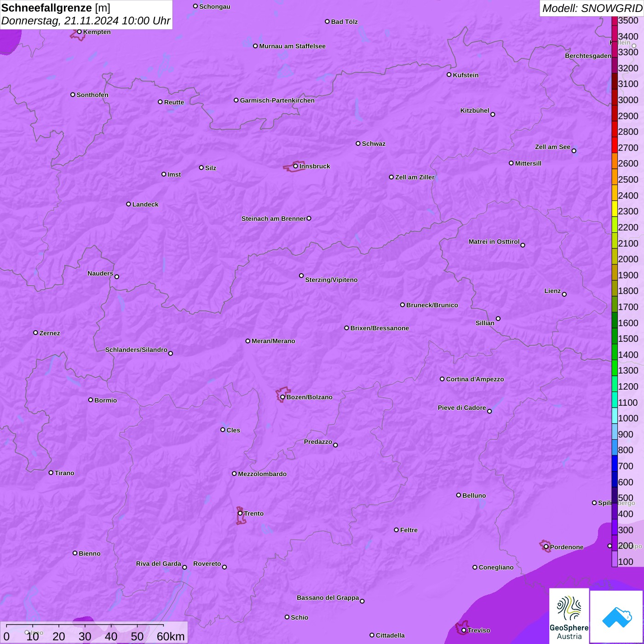The width and height of the screenshot is (644, 644).
Task: Select the 'Mezzolombardo' city label
Action: coord(262,474)
